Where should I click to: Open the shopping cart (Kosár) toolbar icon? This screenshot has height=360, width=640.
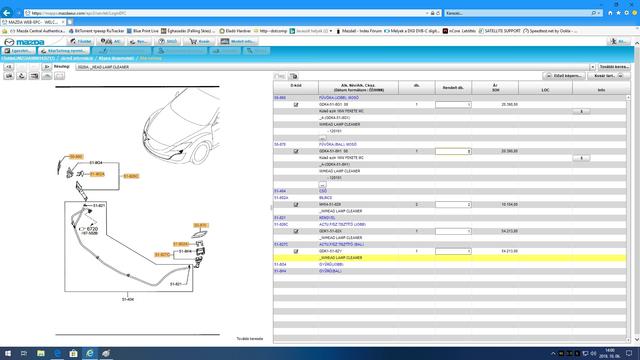[199, 41]
